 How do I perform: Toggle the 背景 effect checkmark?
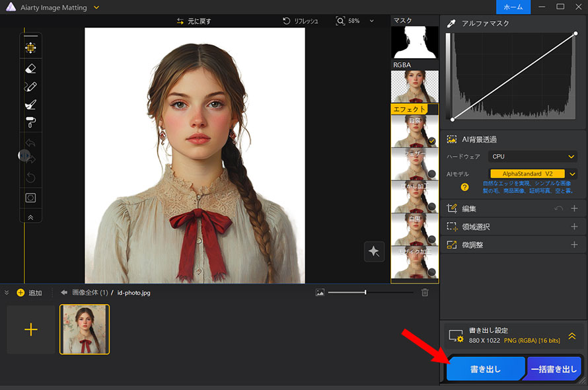431,141
